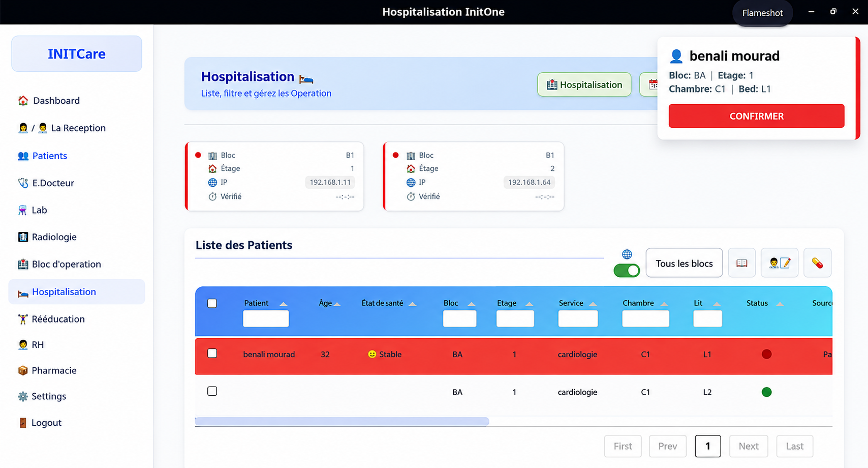Sort table by Chambre column arrow

click(x=664, y=304)
